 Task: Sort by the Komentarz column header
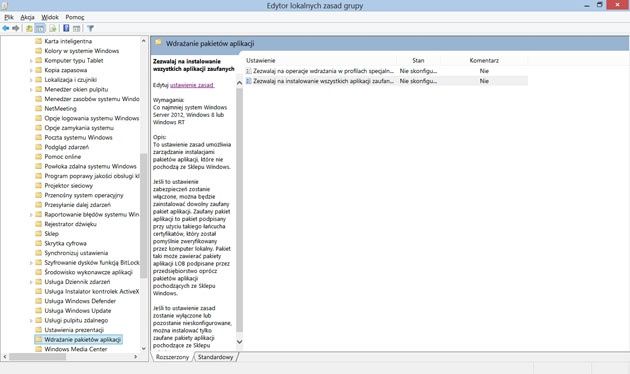point(484,60)
